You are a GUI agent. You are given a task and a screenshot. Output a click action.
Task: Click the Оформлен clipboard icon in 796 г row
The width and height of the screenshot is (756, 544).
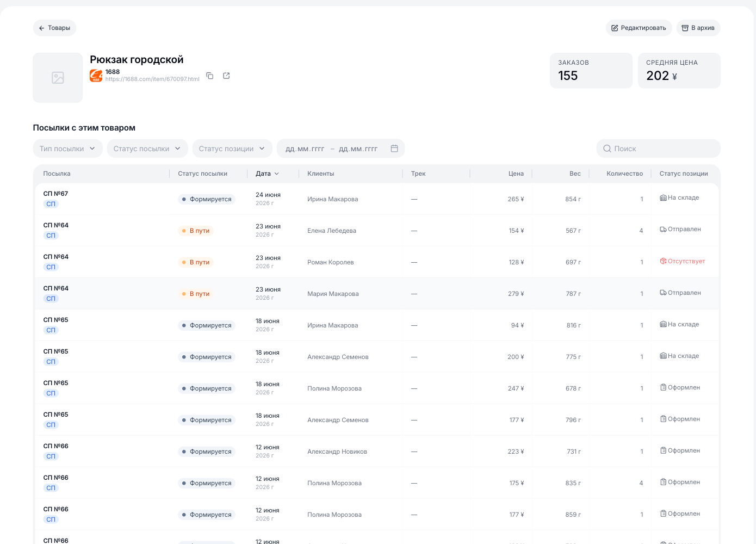[x=663, y=419]
